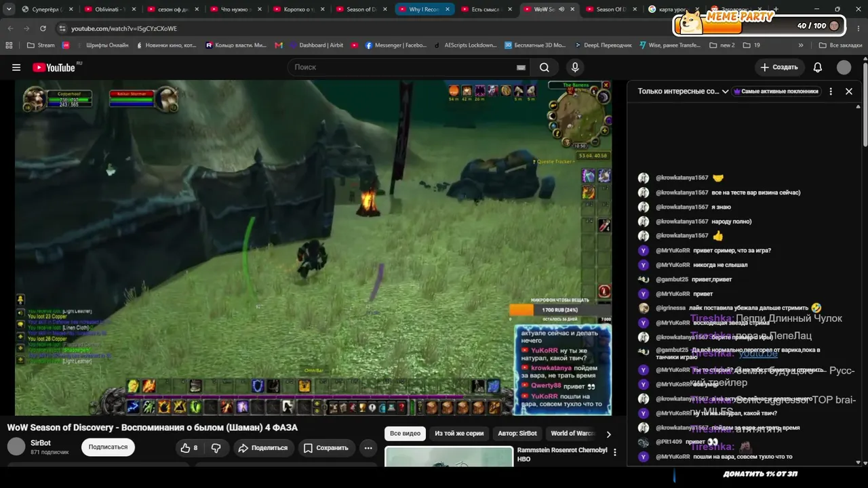Open the tab search dropdown arrow
868x488 pixels.
coord(9,9)
